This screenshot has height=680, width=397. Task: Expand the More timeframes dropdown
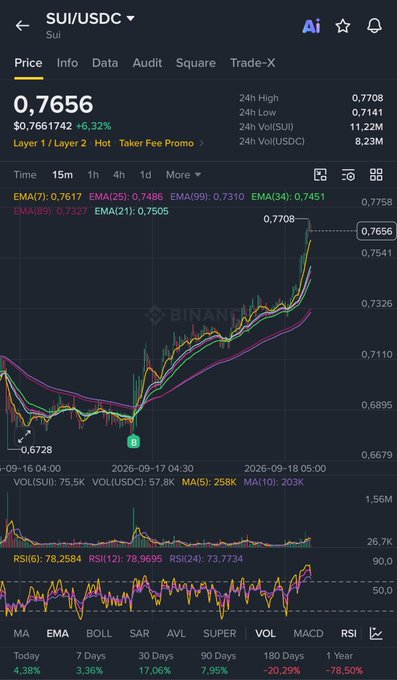click(x=183, y=175)
